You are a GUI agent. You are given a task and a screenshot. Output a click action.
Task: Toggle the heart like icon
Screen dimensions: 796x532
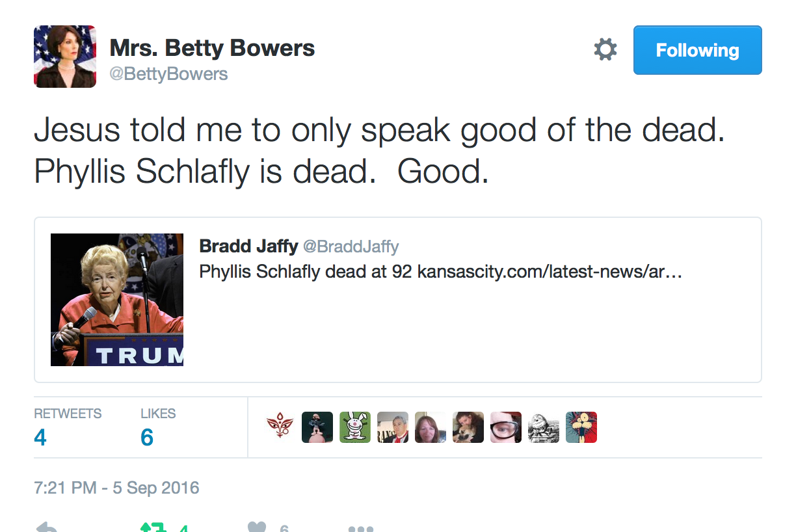pos(257,528)
